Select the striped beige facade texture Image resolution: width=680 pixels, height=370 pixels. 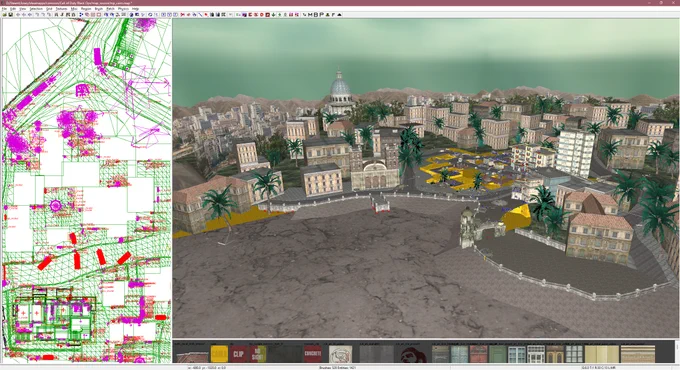[638, 354]
